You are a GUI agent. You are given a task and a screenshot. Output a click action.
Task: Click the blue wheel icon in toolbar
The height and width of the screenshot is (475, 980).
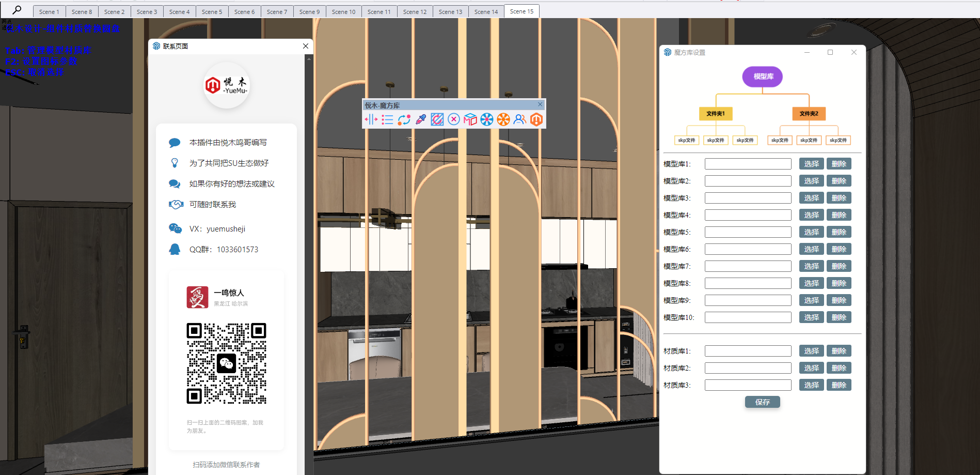pyautogui.click(x=487, y=120)
